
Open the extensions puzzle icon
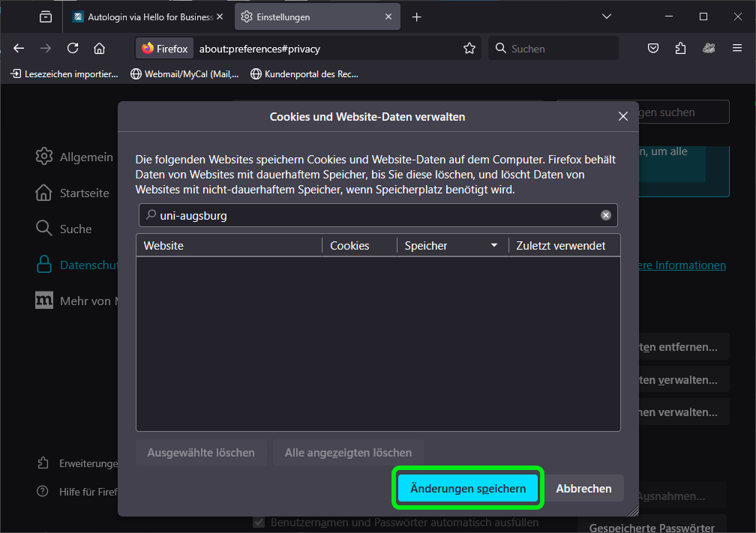tap(680, 49)
